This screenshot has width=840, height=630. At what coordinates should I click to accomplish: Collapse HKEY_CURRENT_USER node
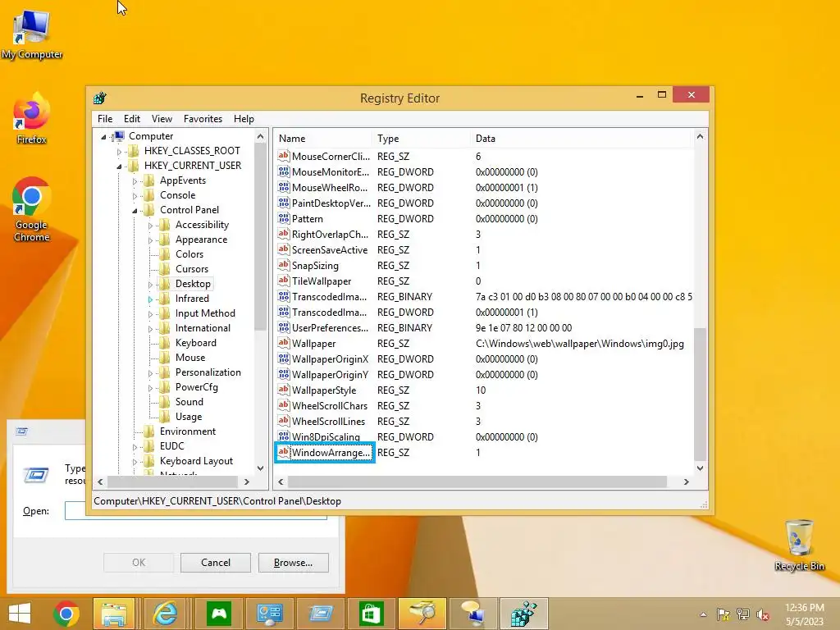tap(119, 167)
